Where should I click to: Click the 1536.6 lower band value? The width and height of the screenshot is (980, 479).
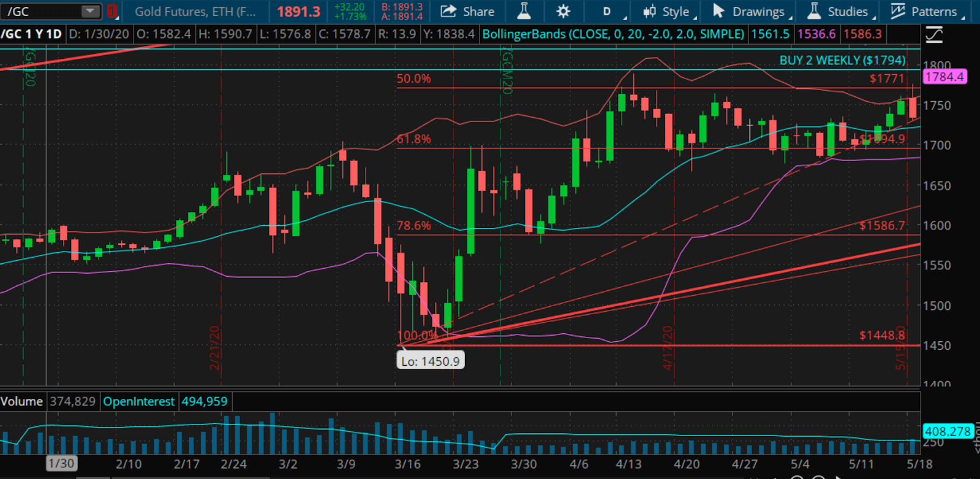[816, 34]
